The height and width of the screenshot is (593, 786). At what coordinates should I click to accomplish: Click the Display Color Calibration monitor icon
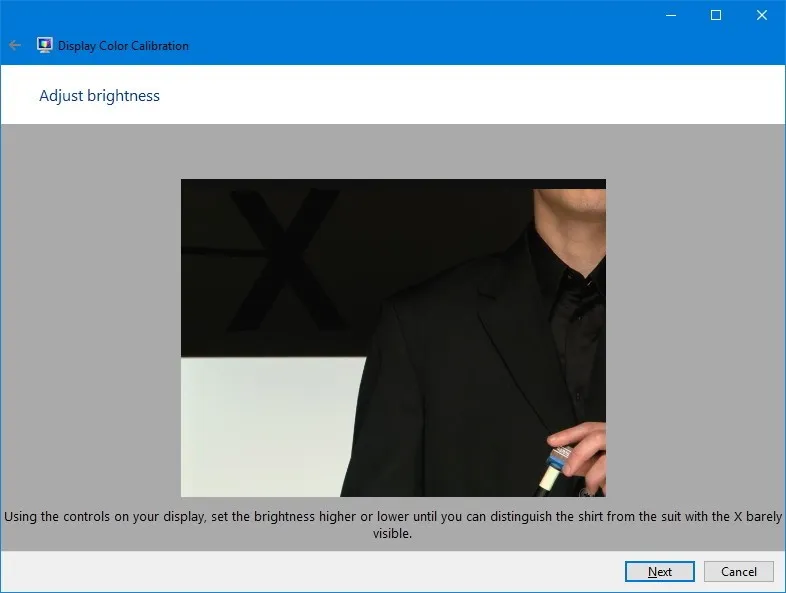tap(45, 45)
